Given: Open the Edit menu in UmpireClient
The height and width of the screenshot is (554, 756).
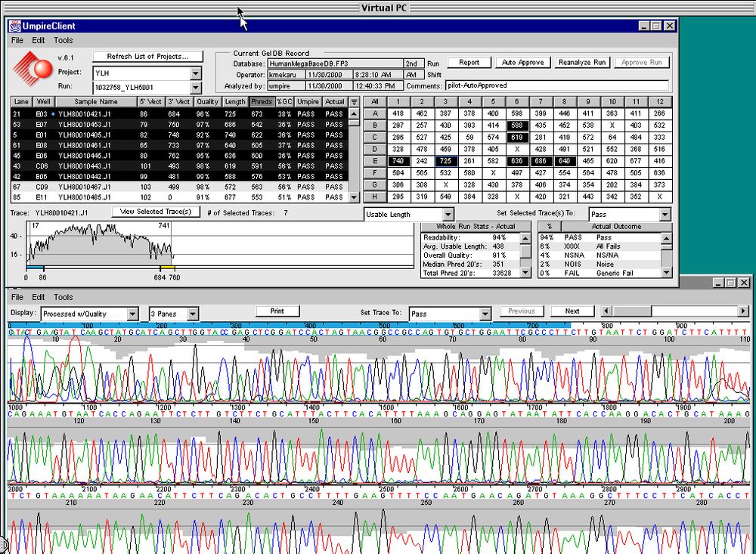Looking at the screenshot, I should [38, 41].
